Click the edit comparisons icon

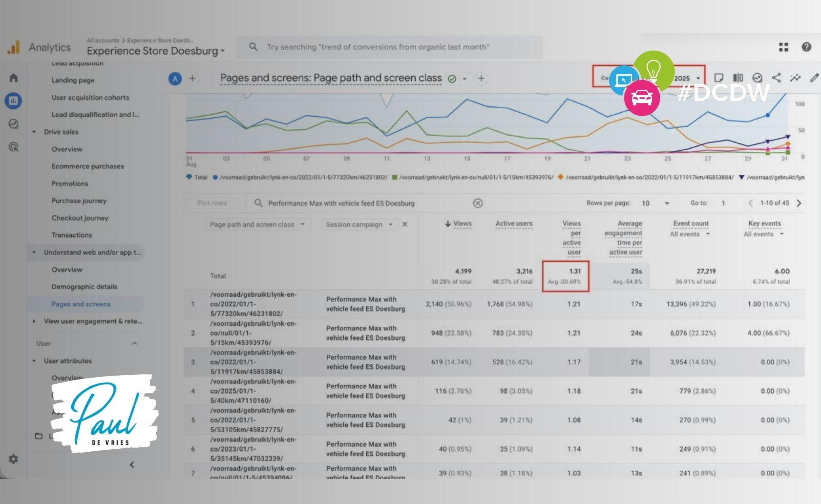(x=738, y=78)
